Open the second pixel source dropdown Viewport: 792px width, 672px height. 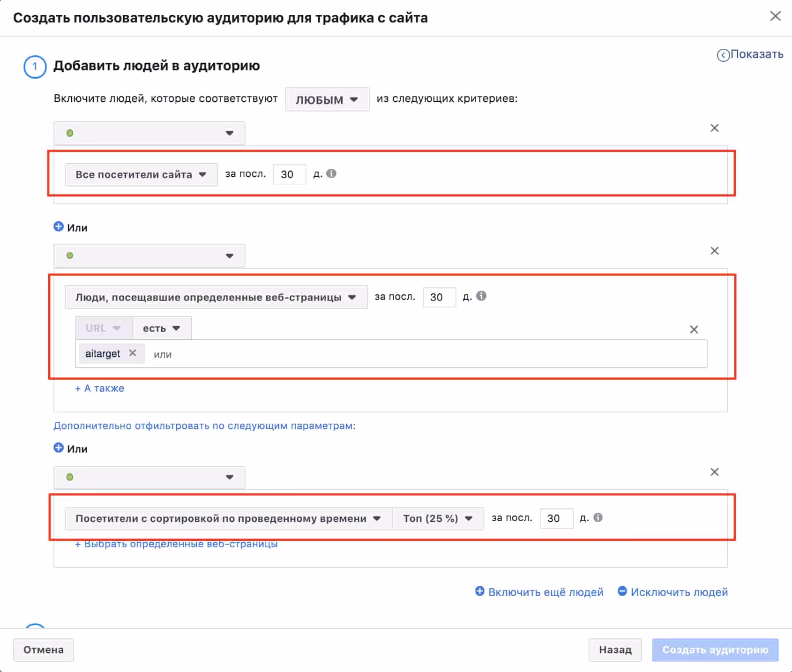(149, 256)
